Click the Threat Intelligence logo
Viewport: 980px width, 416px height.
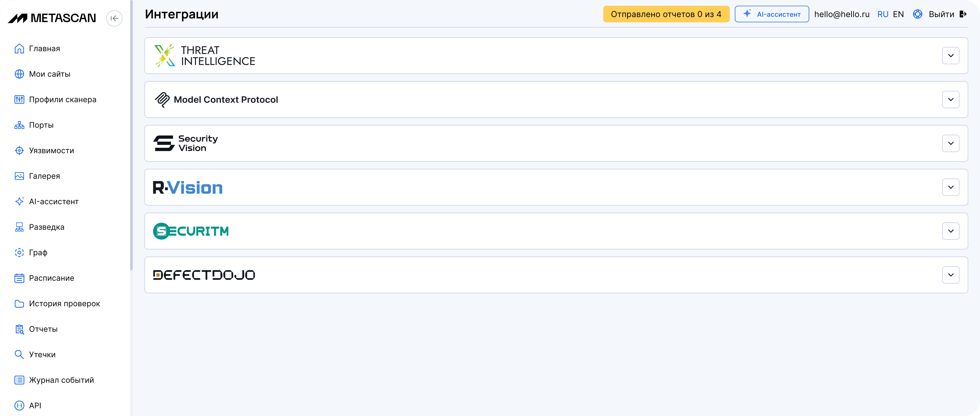tap(205, 56)
